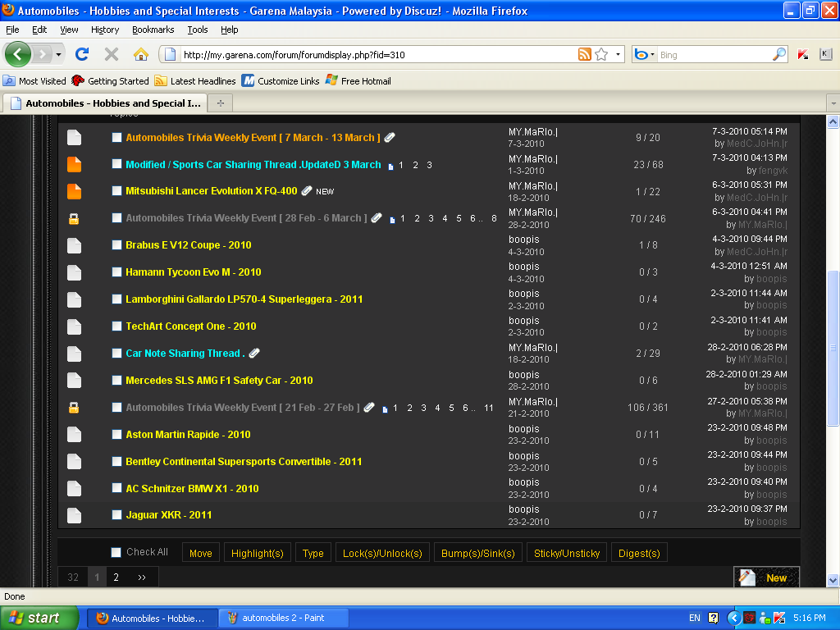
Task: Click the lock icon of the 21 Feb - 27 Feb trivia thread
Action: coord(74,408)
